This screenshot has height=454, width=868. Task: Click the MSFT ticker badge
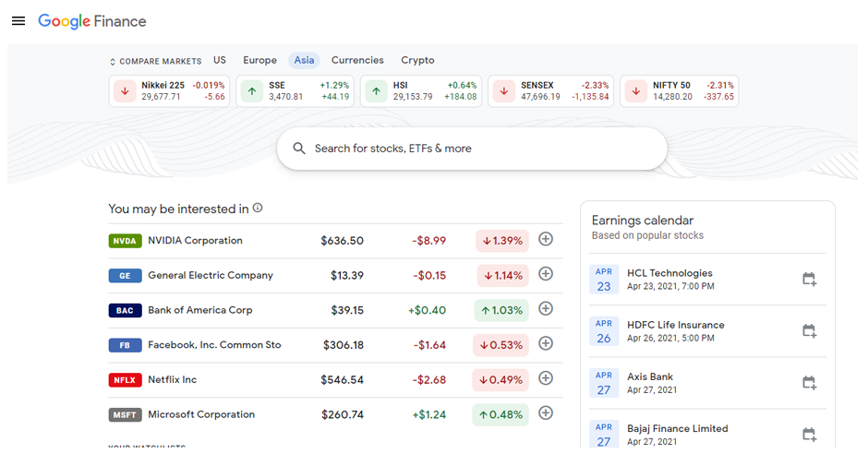coord(125,414)
